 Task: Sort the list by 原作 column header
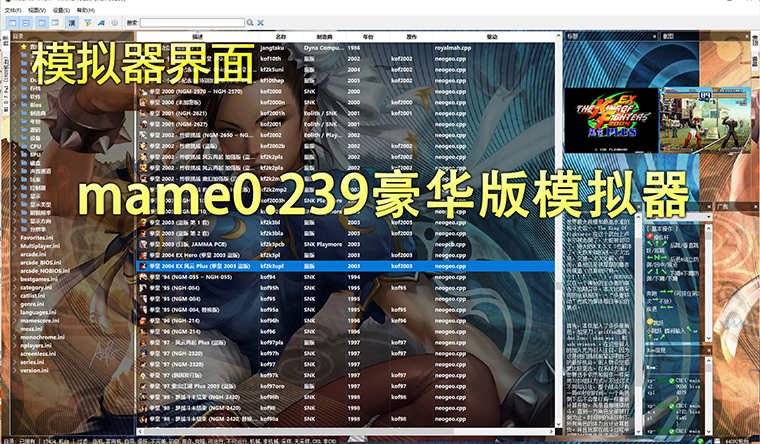(412, 37)
